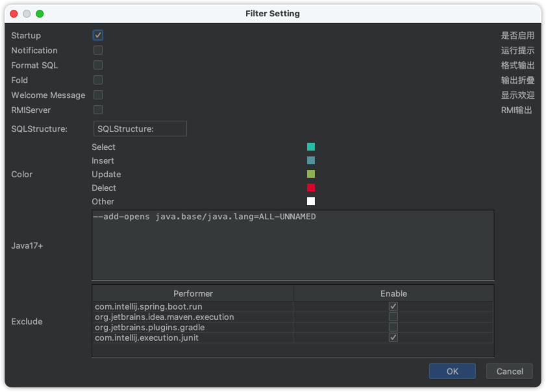Viewport: 546px width, 392px height.
Task: Turn on the RMIServer checkbox
Action: 98,110
